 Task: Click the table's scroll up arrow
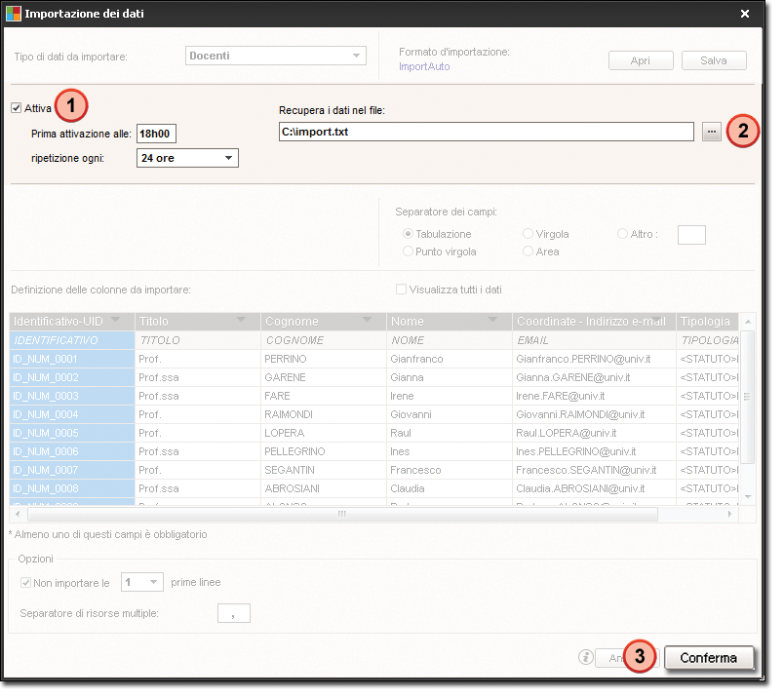tap(748, 322)
